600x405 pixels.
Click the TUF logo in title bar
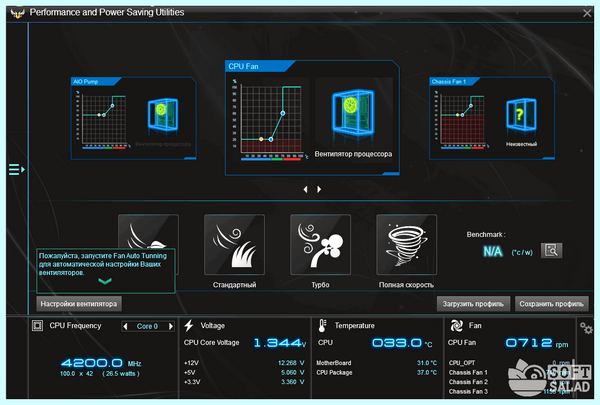pos(17,13)
